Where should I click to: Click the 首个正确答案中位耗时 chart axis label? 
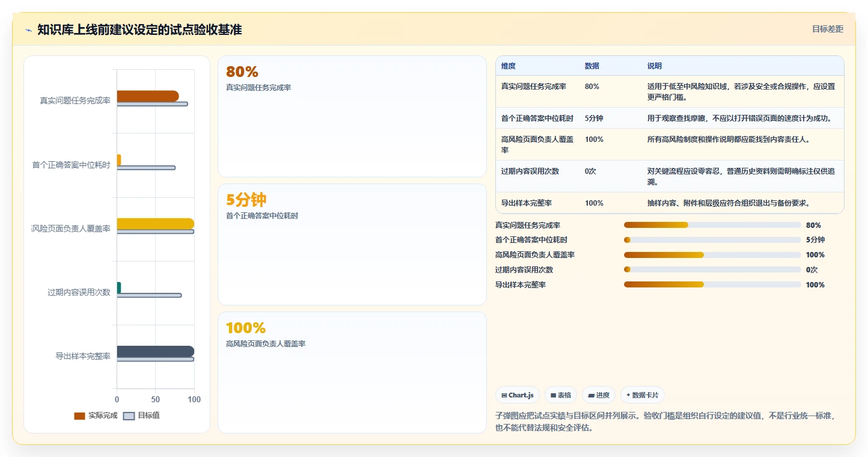coord(71,165)
